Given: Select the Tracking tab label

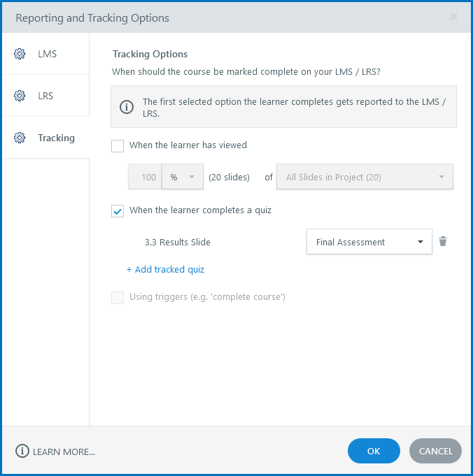Looking at the screenshot, I should point(56,138).
